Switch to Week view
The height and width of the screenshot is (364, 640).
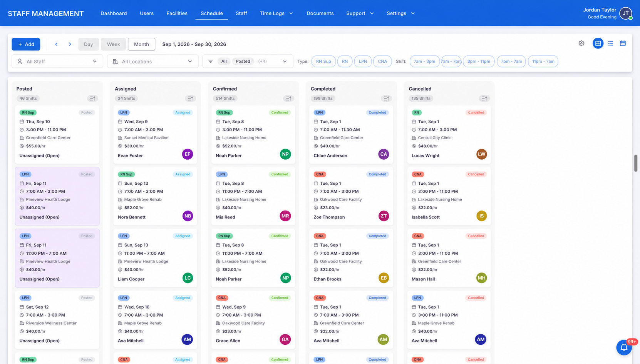113,44
